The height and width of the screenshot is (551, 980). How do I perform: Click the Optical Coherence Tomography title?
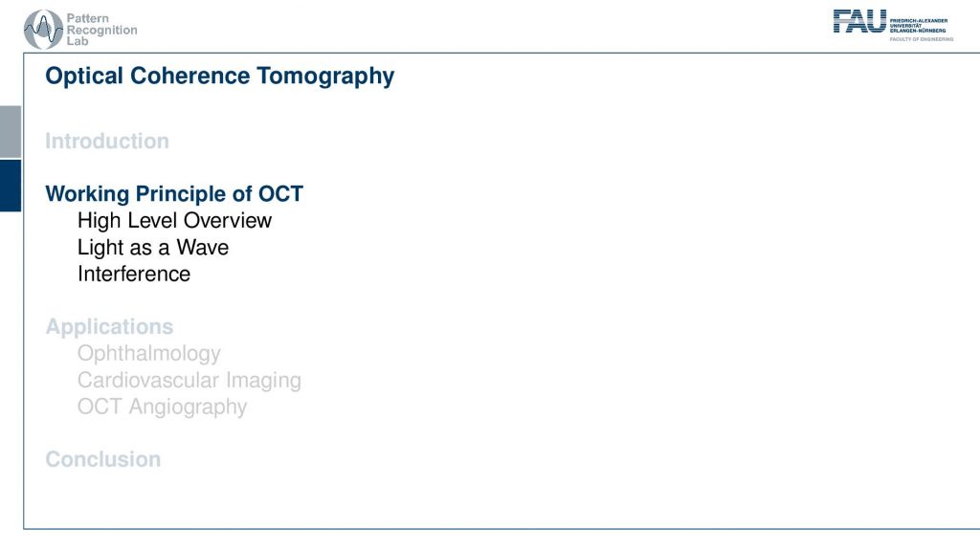pyautogui.click(x=220, y=77)
